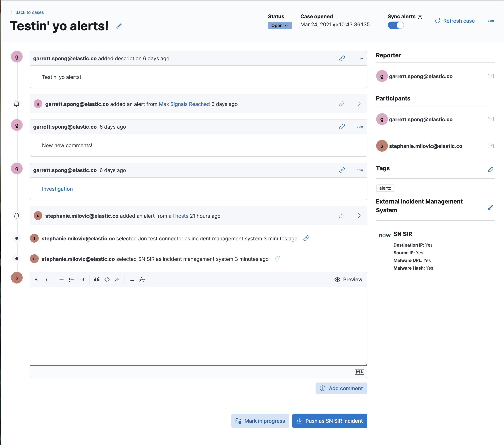
Task: Toggle Preview mode for the comment
Action: 348,279
